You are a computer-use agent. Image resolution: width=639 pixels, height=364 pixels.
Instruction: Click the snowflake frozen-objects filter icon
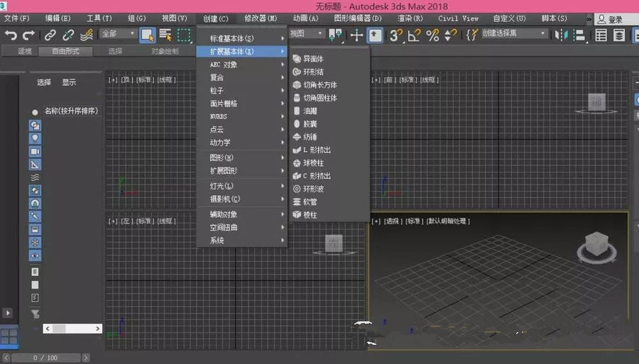pyautogui.click(x=35, y=243)
